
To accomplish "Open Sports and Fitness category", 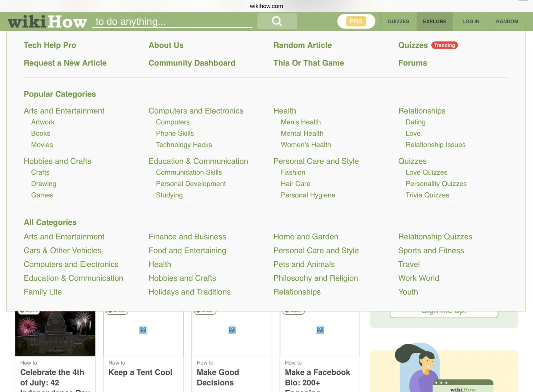I will point(431,250).
